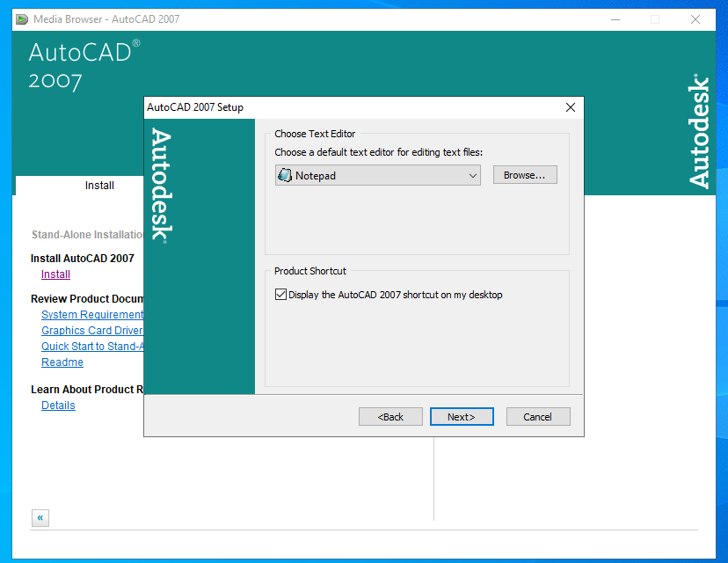Click the Notepad icon in the editor field

[x=285, y=176]
